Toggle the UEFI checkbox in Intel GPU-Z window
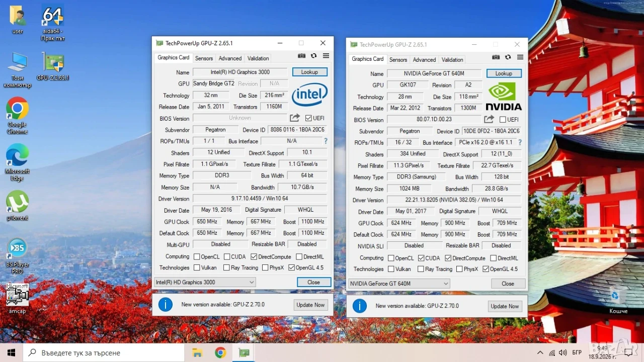This screenshot has width=644, height=362. tap(308, 118)
